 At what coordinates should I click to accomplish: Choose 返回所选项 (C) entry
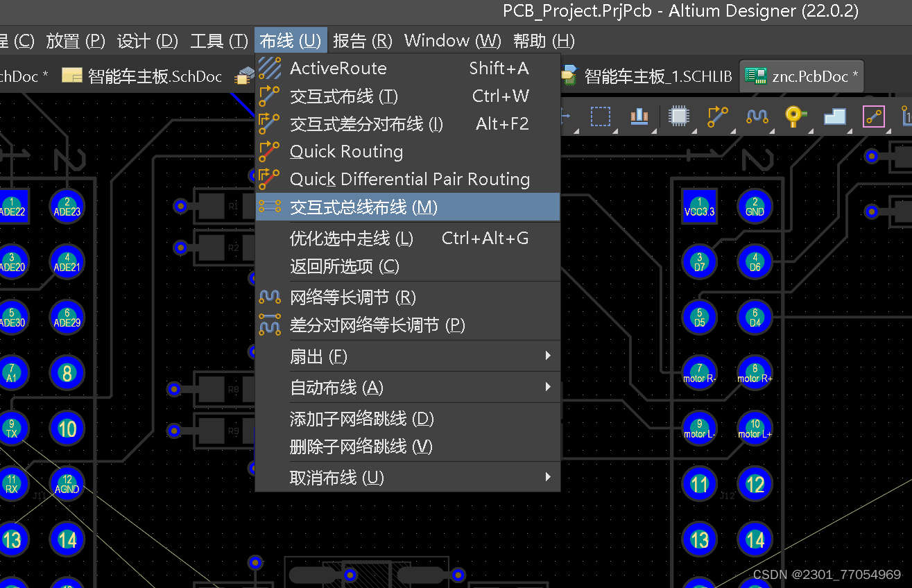[408, 266]
